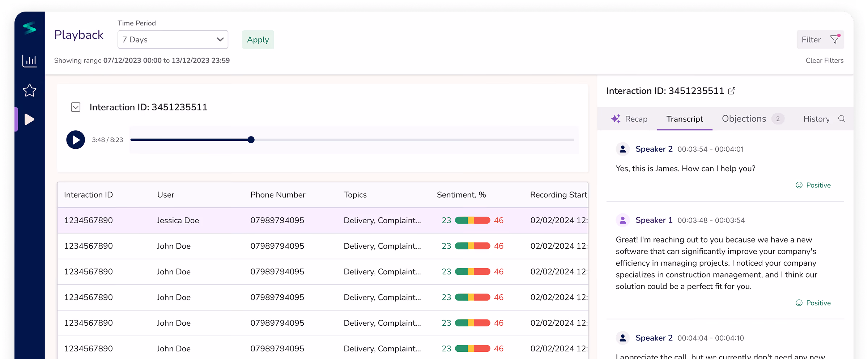Click Speaker 1 avatar at 00:03:48
This screenshot has height=359, width=868.
click(x=623, y=220)
